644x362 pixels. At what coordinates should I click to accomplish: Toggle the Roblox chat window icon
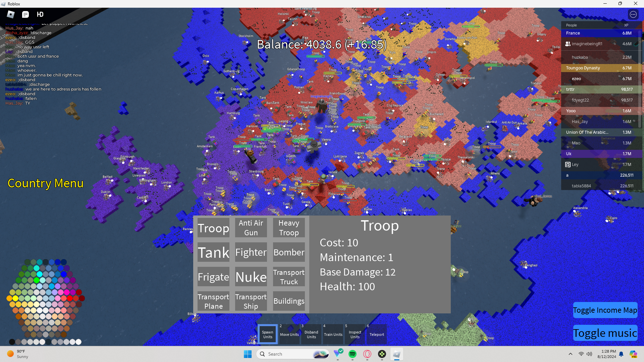point(25,14)
